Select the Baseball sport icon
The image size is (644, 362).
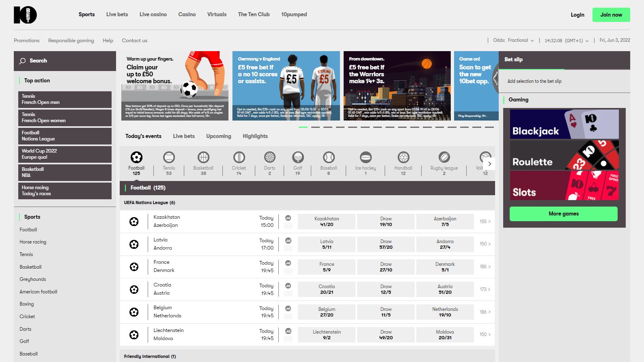coord(329,157)
